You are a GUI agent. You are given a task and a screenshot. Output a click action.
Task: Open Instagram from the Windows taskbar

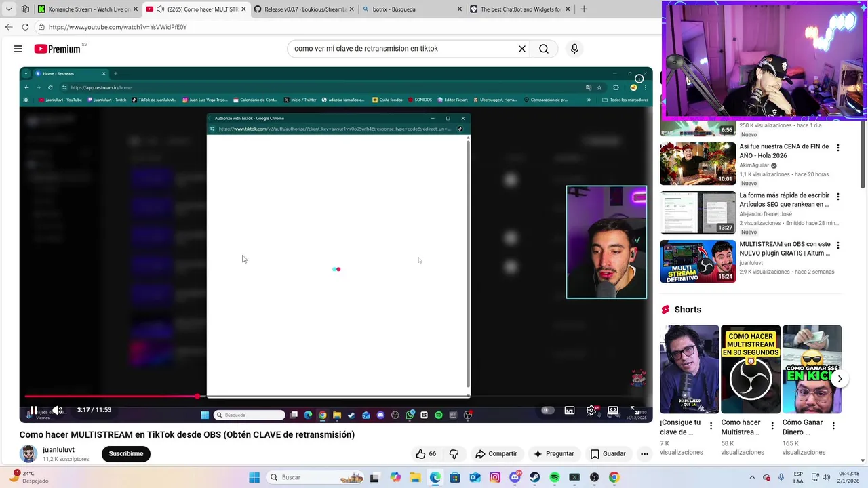(495, 477)
